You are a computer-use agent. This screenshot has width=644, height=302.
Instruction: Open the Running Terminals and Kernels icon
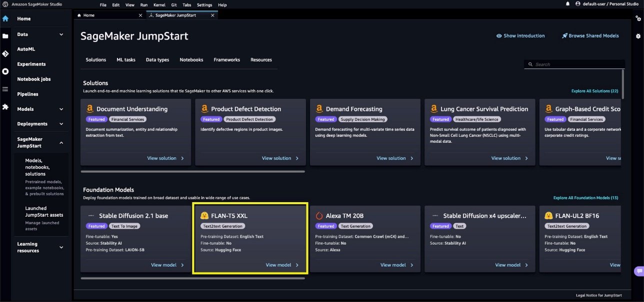pos(5,71)
